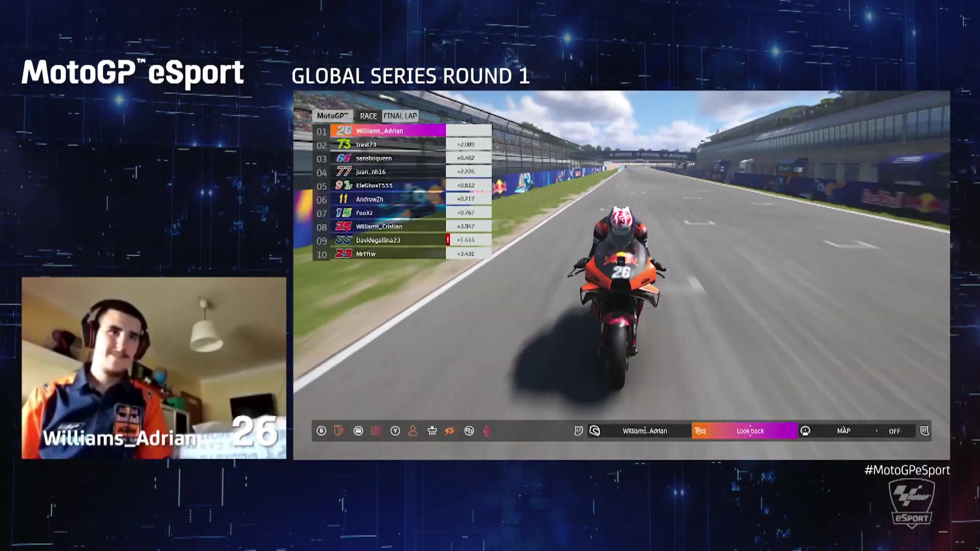Select AndrewZh in sixth place

[402, 199]
